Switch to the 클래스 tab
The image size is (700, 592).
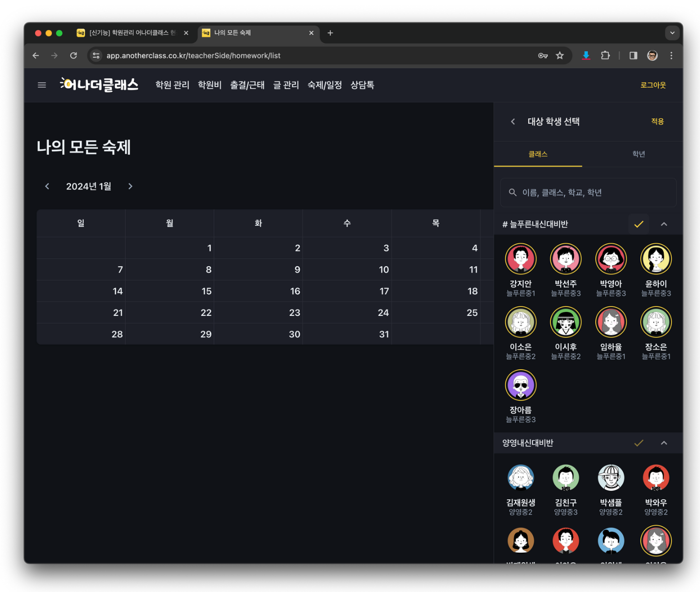[x=538, y=154]
